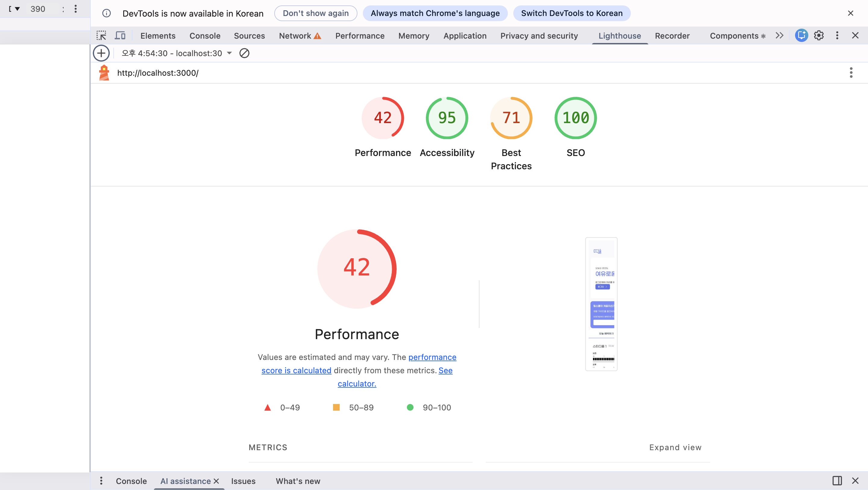Screen dimensions: 868x490
Task: Click the inspect element picker icon
Action: coord(101,35)
